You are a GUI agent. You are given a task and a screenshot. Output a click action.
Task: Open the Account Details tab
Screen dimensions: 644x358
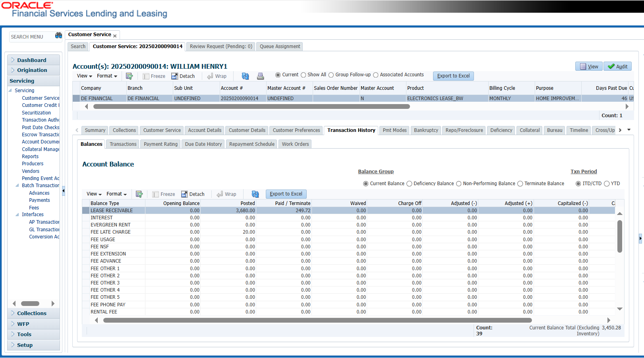[205, 130]
